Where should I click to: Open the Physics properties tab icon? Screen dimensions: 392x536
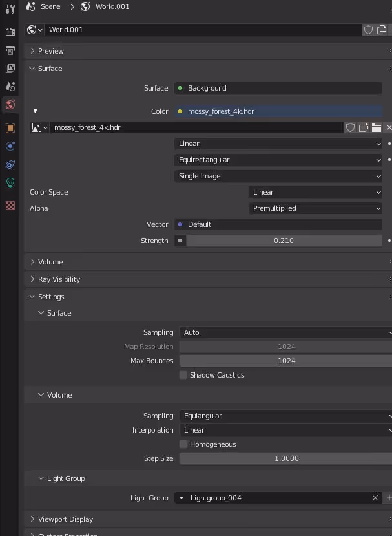click(x=10, y=146)
